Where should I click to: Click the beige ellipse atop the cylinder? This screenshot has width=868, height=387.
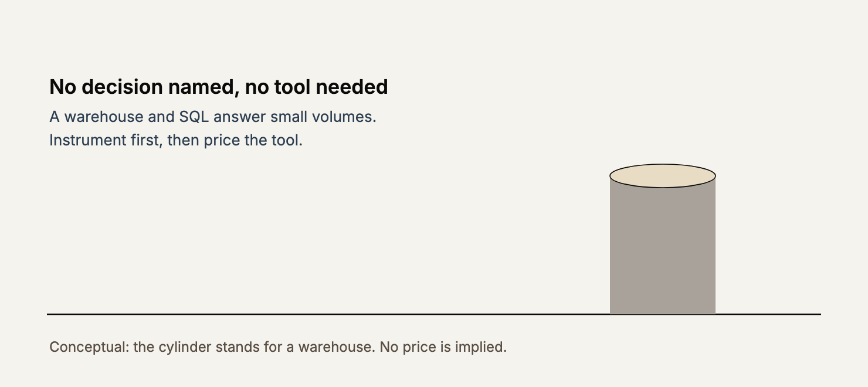click(x=663, y=176)
